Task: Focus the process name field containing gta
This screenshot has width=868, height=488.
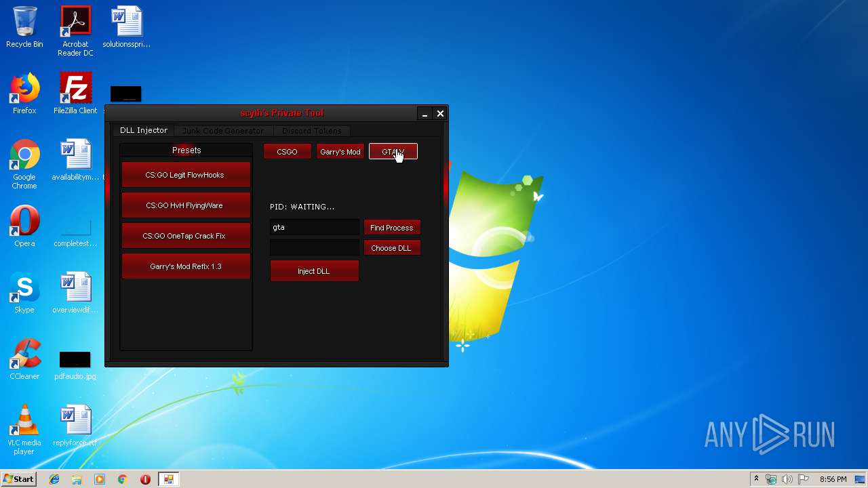Action: tap(315, 227)
